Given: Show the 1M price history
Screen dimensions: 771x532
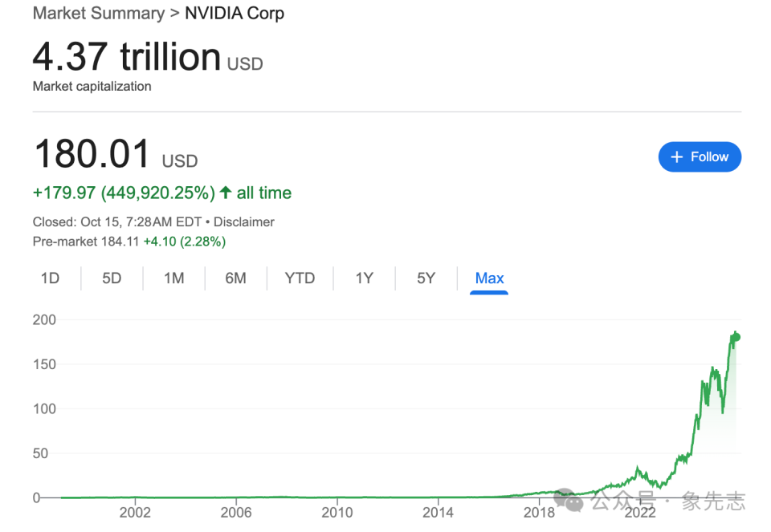Looking at the screenshot, I should coord(173,278).
